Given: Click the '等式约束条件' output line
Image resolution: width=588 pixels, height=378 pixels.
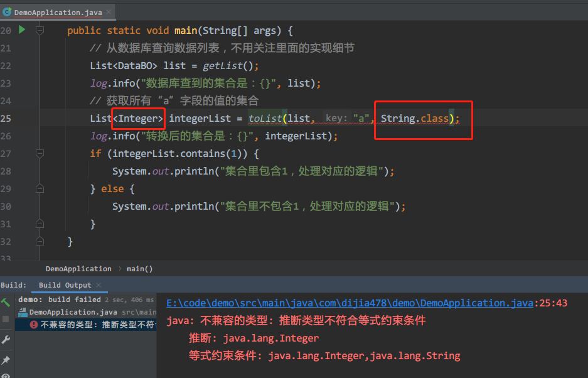Looking at the screenshot, I should (324, 356).
